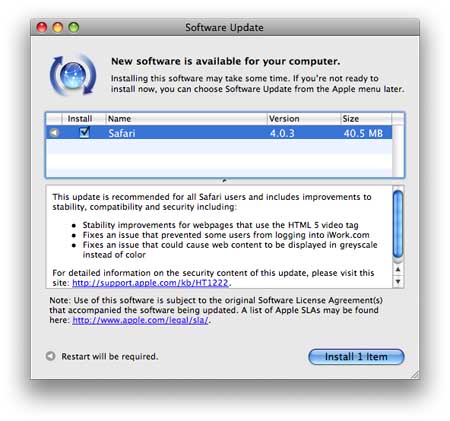450x421 pixels.
Task: Click the "Restart will be required." text
Action: click(x=110, y=356)
